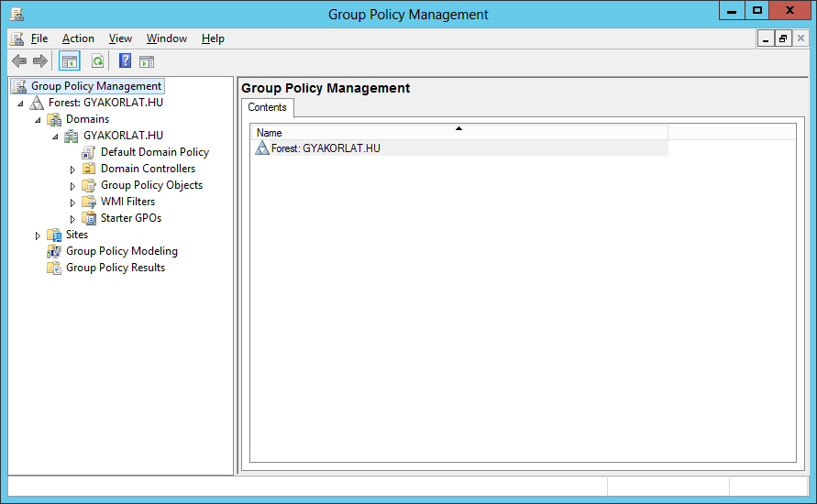Click the Group Policy Modeling icon
Image resolution: width=817 pixels, height=504 pixels.
pyautogui.click(x=54, y=251)
